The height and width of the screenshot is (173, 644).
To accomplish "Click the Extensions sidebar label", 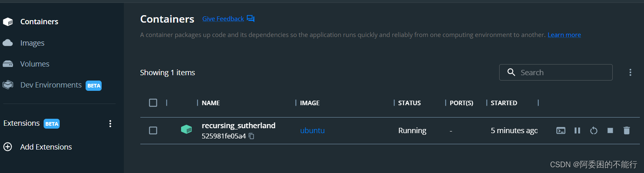I will [21, 123].
